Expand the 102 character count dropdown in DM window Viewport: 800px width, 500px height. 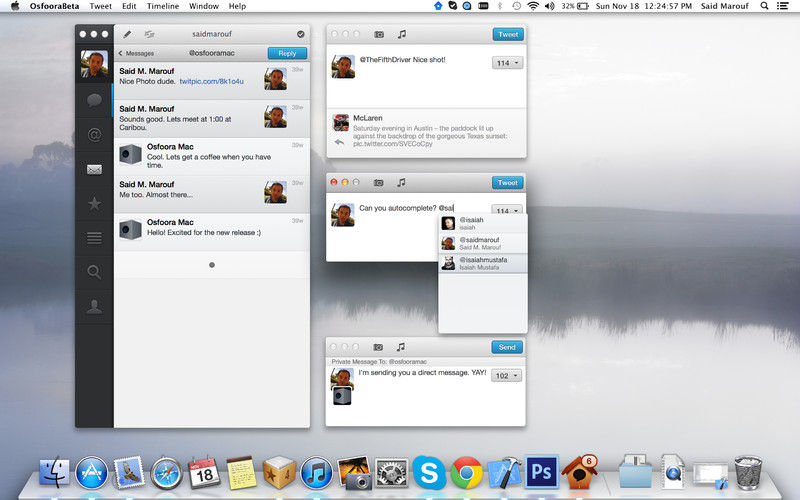[506, 376]
